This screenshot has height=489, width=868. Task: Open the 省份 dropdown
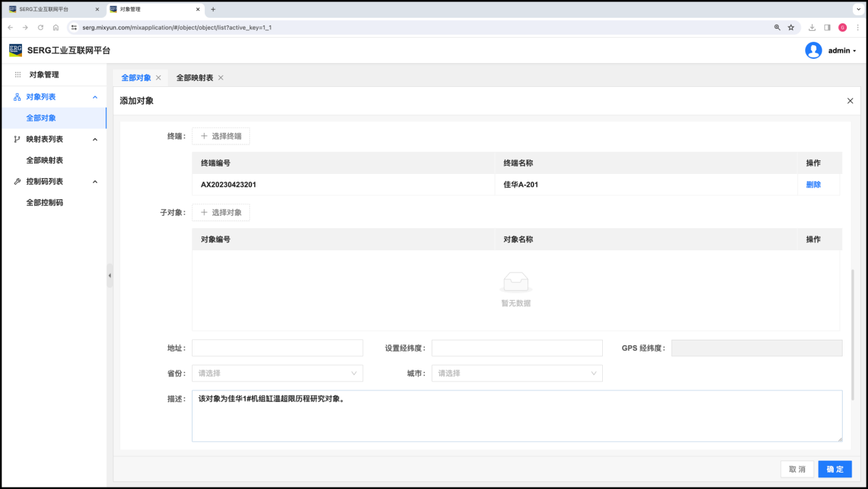point(277,373)
